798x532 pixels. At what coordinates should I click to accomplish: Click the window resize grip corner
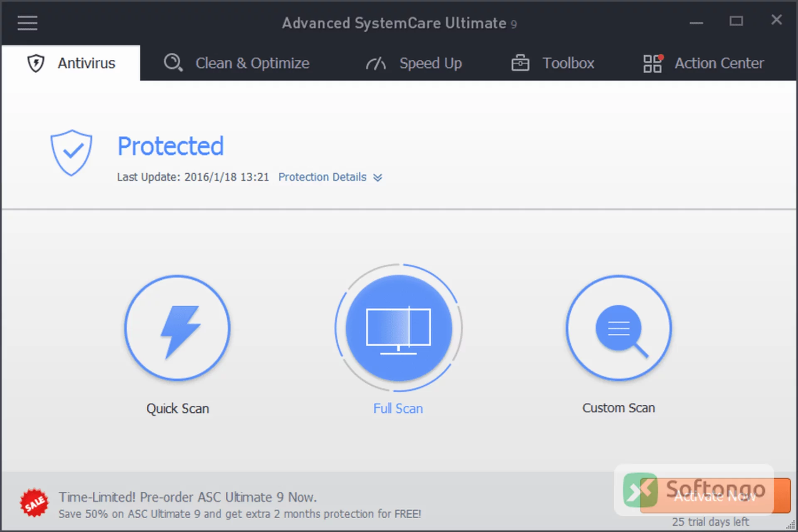pos(791,525)
